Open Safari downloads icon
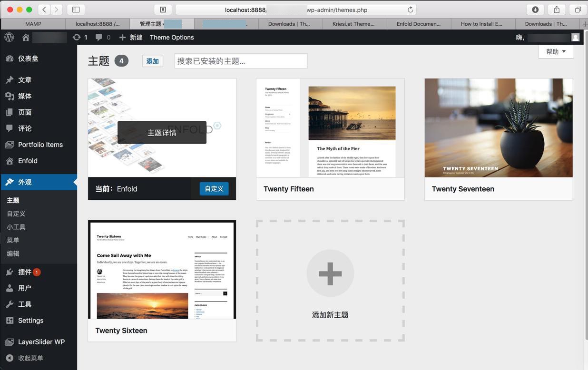The image size is (588, 370). click(x=535, y=10)
